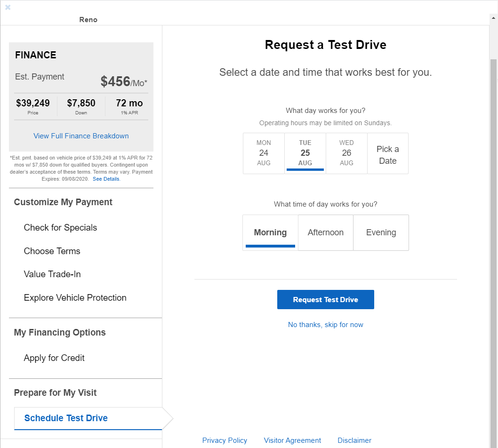498x448 pixels.
Task: Choose Evening time of day
Action: pyautogui.click(x=381, y=233)
